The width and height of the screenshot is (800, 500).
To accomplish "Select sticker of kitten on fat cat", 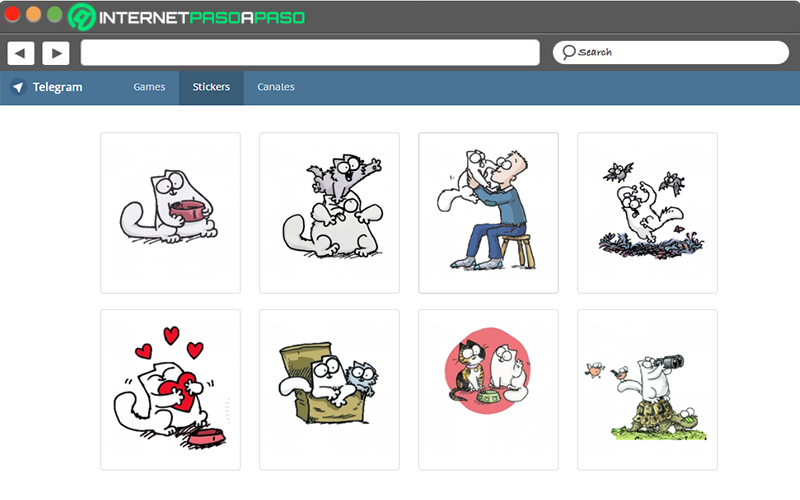I will pyautogui.click(x=330, y=213).
